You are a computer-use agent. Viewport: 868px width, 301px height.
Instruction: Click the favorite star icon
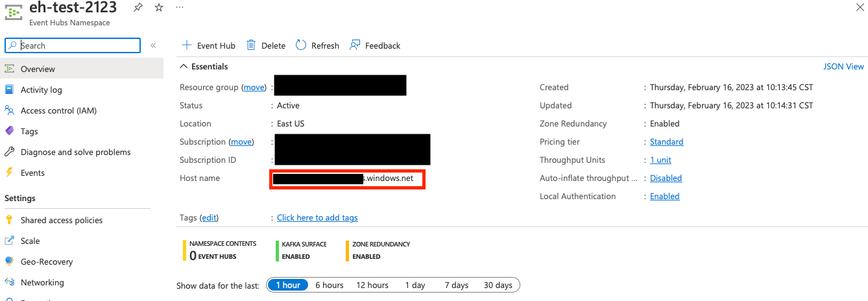pyautogui.click(x=159, y=8)
